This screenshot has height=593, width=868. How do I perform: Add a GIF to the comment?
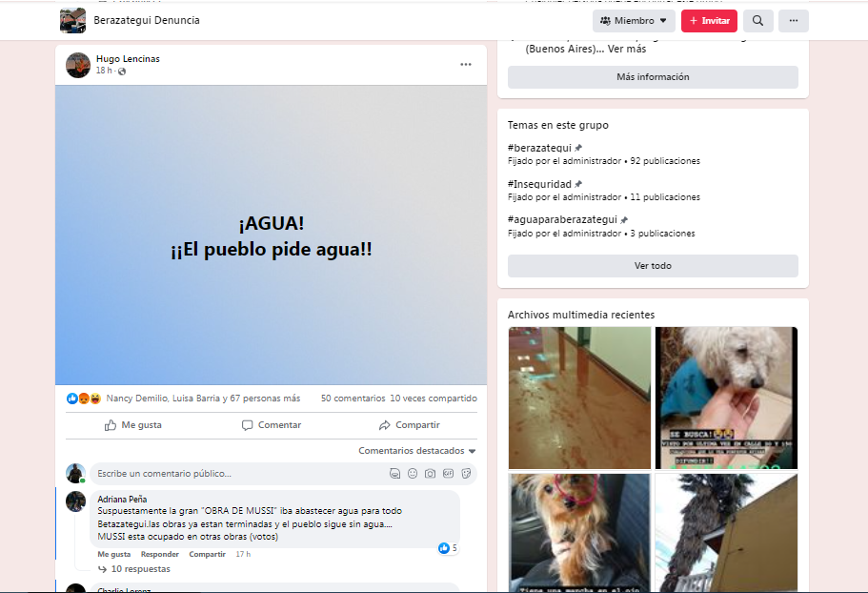pos(448,474)
